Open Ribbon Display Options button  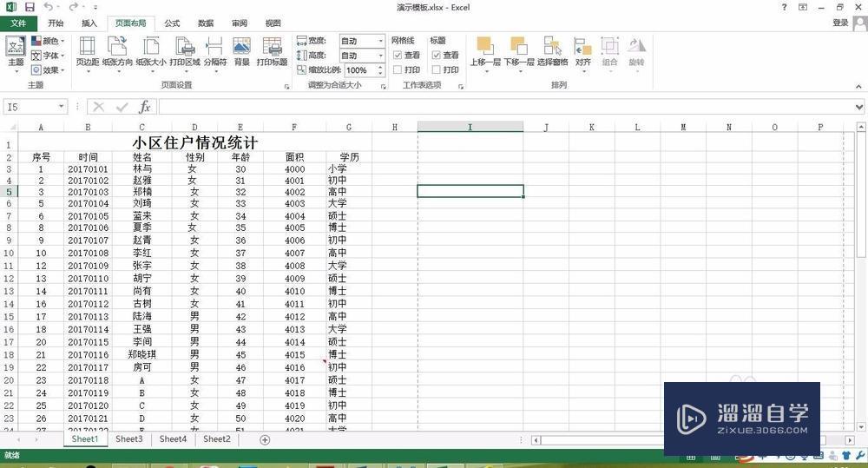point(803,7)
